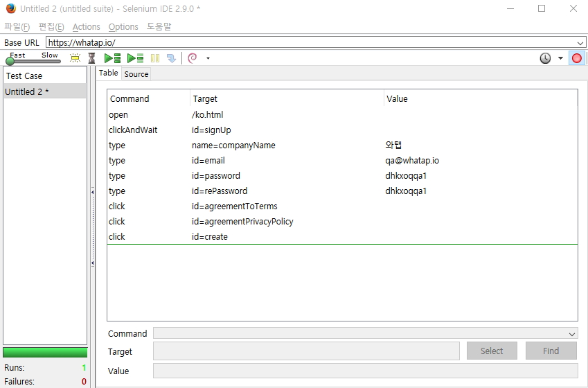
Task: Click the Runs count value
Action: [x=84, y=368]
